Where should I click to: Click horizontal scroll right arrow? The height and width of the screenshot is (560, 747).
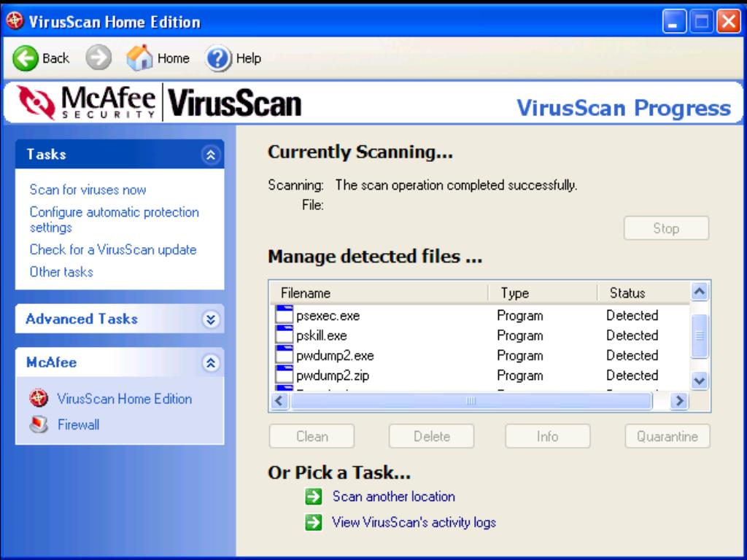coord(679,401)
